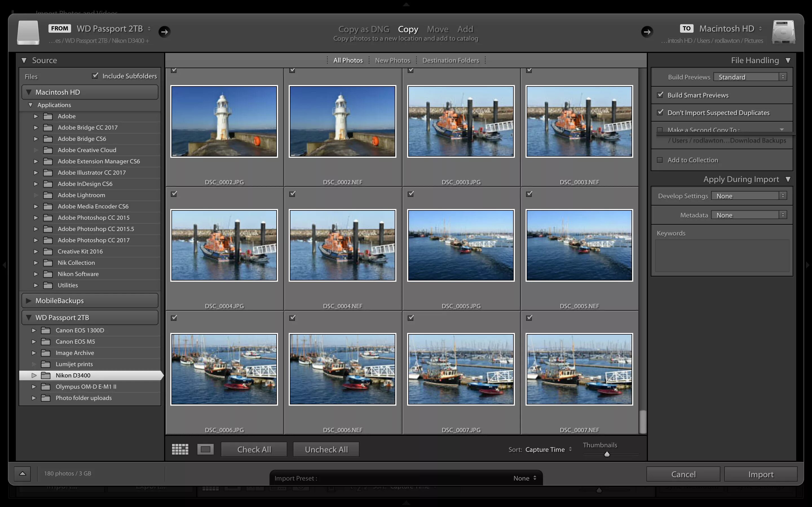
Task: Open the Develop Settings dropdown
Action: (x=749, y=195)
